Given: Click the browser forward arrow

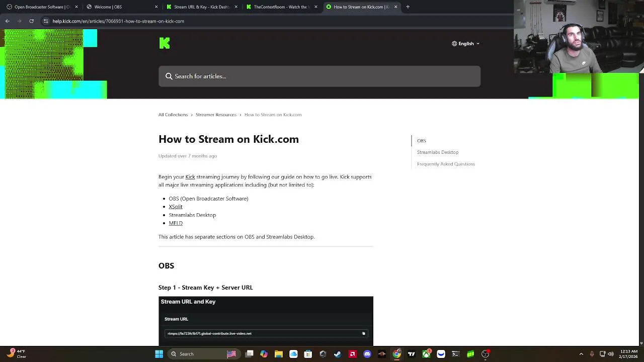Looking at the screenshot, I should tap(19, 21).
